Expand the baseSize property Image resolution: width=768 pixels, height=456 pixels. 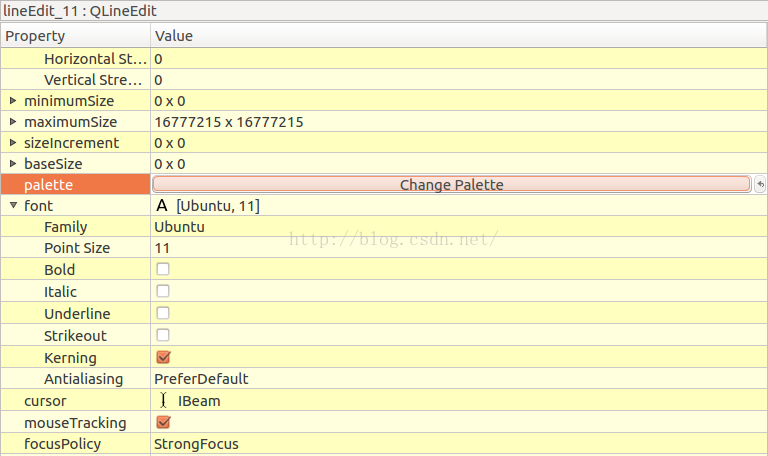(x=13, y=164)
